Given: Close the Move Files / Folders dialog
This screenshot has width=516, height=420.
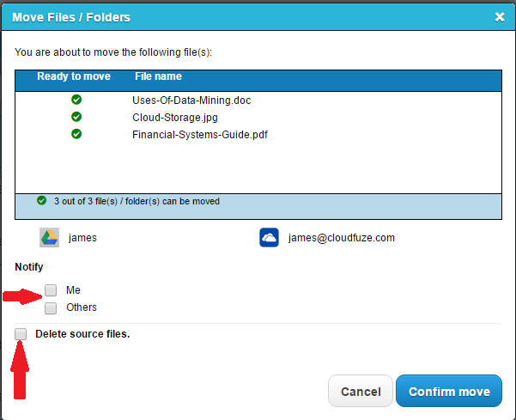Looking at the screenshot, I should [500, 16].
